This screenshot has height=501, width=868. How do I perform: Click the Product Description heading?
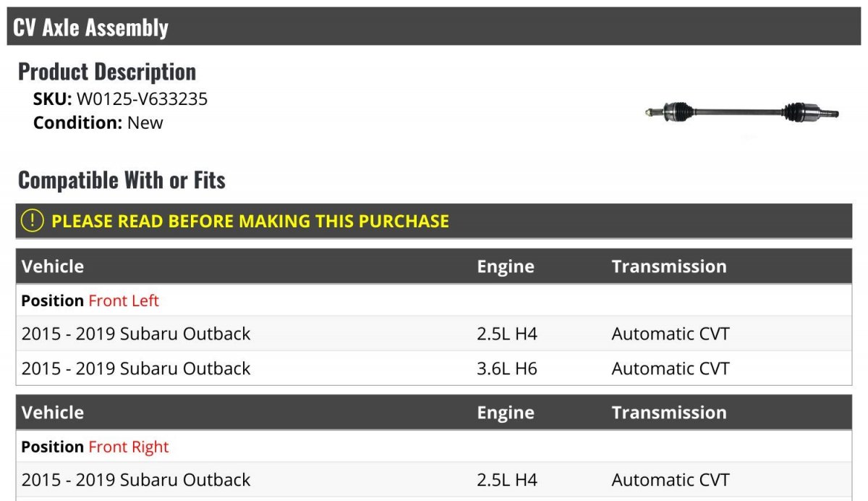(107, 72)
